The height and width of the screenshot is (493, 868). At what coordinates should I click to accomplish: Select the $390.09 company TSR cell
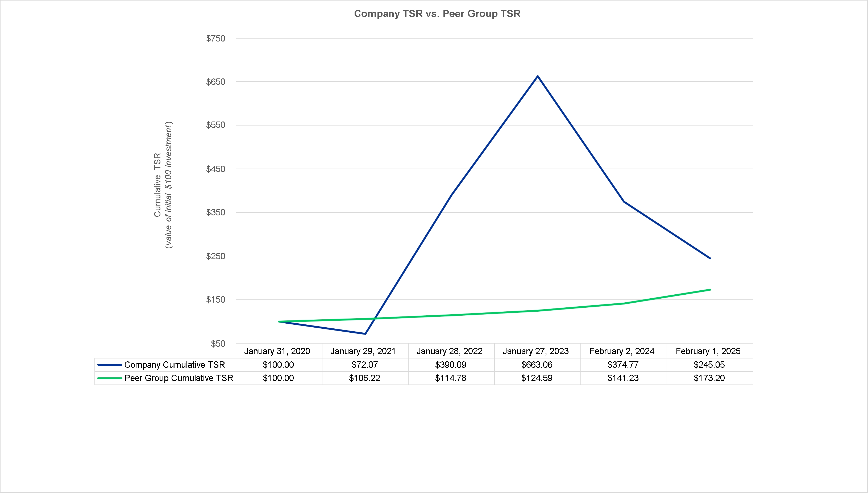tap(450, 365)
